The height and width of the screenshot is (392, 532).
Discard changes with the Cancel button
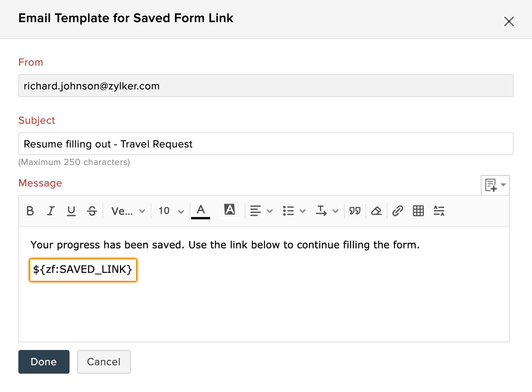(x=104, y=362)
